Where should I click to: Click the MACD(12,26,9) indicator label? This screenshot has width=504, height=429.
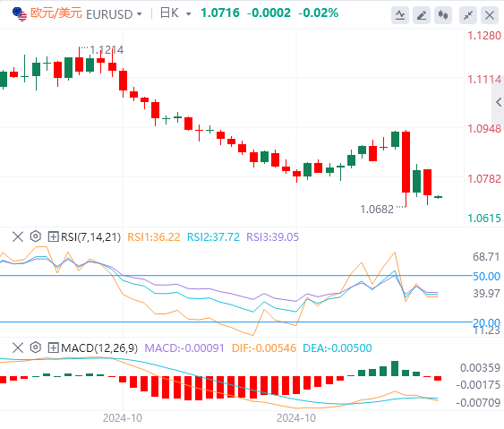click(99, 348)
